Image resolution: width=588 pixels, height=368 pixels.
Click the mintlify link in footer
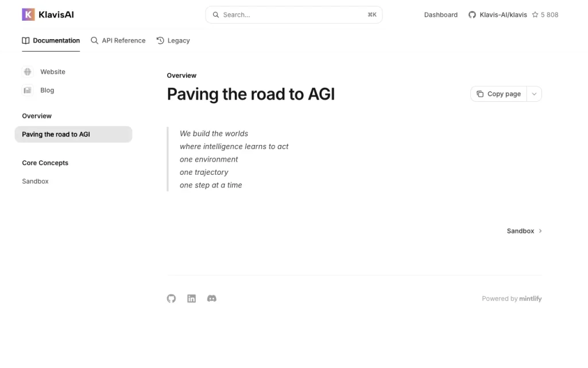coord(530,298)
